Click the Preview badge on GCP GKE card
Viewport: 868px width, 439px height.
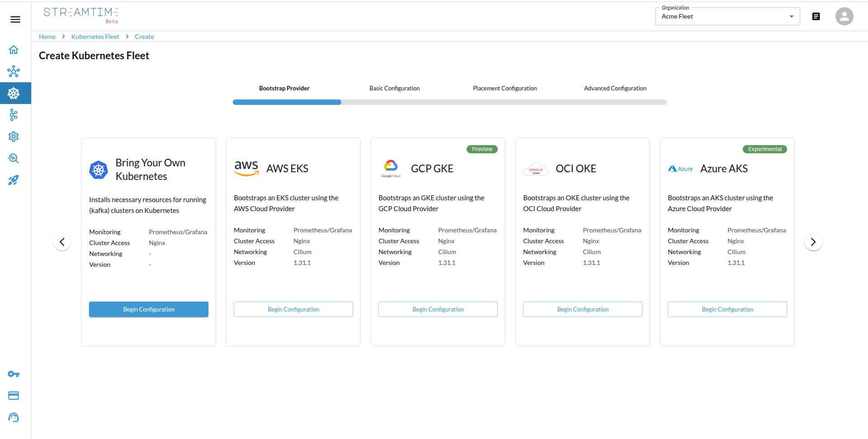point(482,149)
